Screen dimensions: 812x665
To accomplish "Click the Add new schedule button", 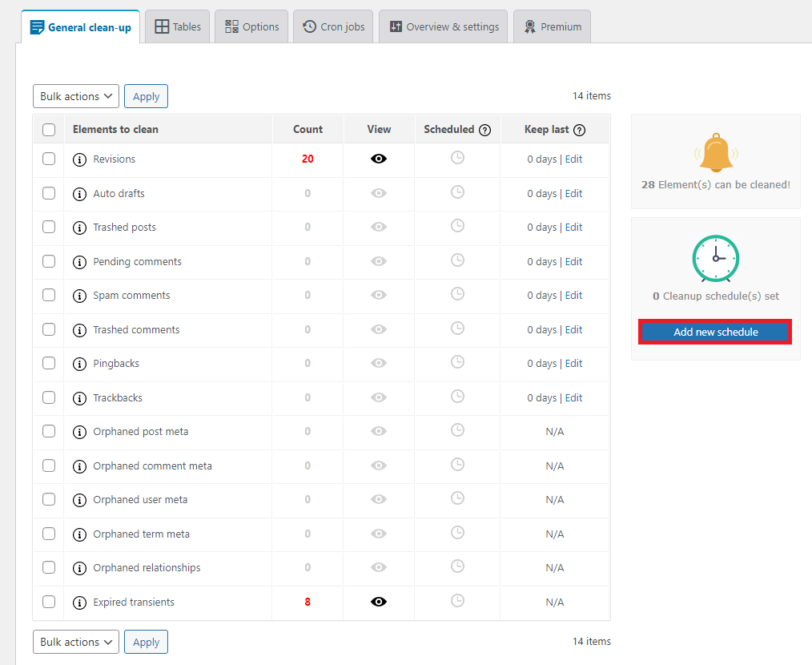I will (714, 332).
